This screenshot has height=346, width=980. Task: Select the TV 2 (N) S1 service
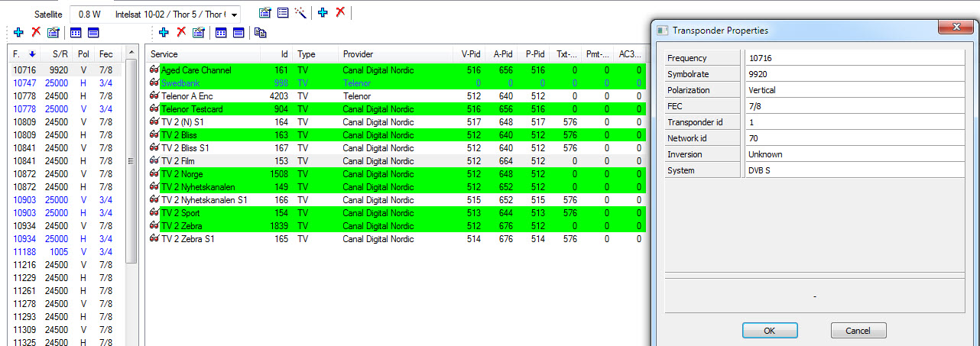point(398,122)
